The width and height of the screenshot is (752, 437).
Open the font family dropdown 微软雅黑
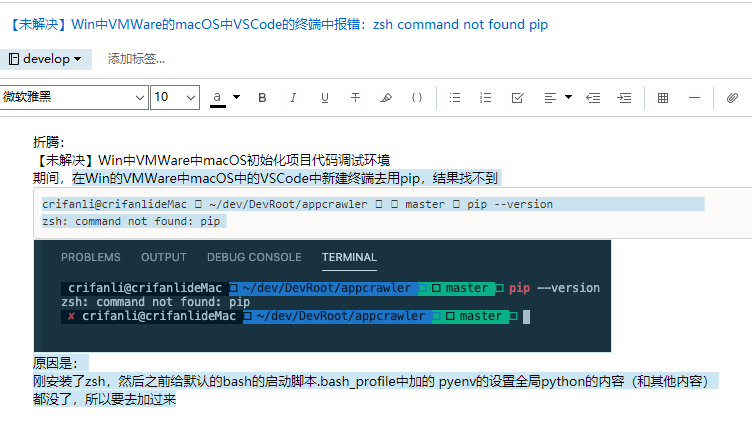coord(74,97)
